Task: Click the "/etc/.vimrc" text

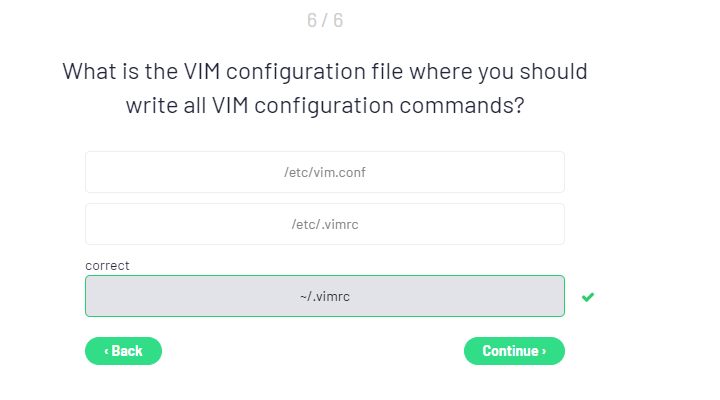Action: pos(324,224)
